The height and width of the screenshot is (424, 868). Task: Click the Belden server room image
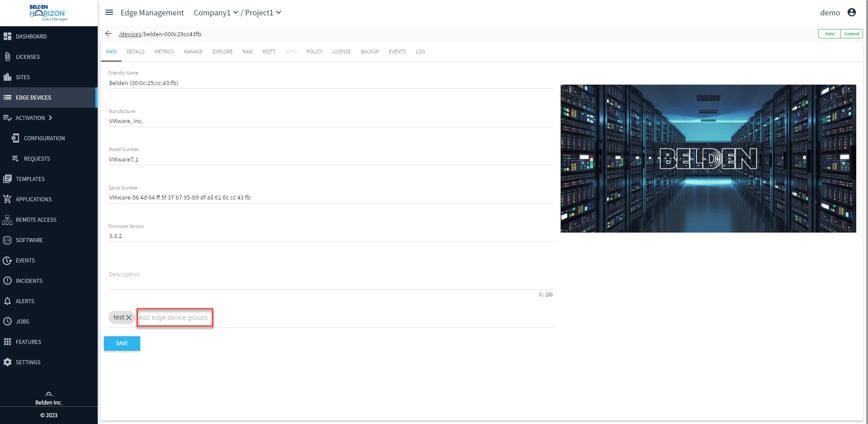pos(708,158)
